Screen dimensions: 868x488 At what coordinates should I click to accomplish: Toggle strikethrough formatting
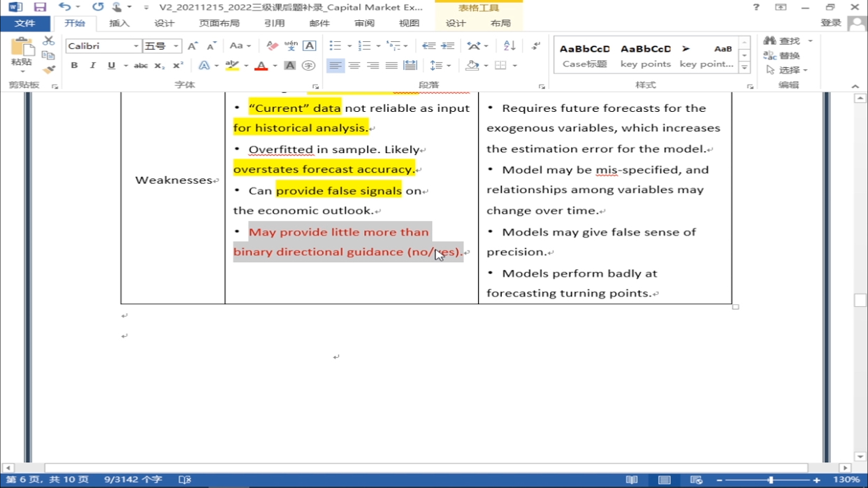pos(140,66)
